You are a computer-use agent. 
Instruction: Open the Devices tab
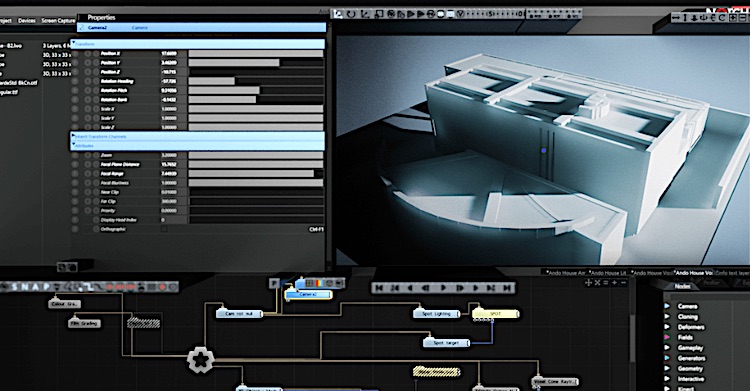[x=27, y=21]
